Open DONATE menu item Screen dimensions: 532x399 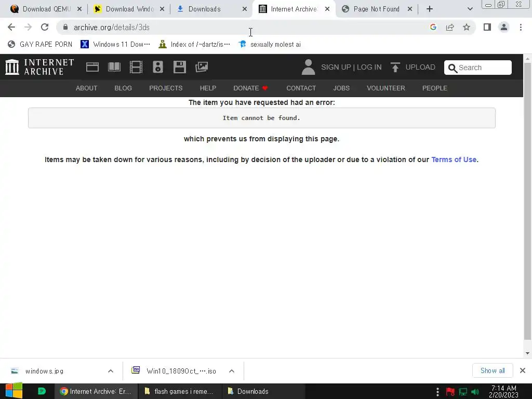pyautogui.click(x=251, y=88)
